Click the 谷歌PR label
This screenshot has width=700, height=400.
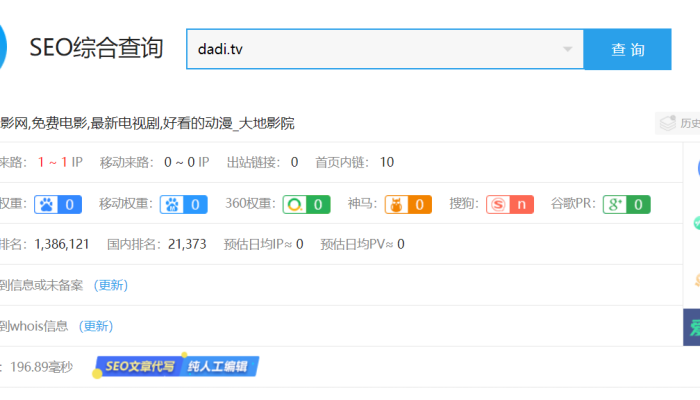pos(573,204)
